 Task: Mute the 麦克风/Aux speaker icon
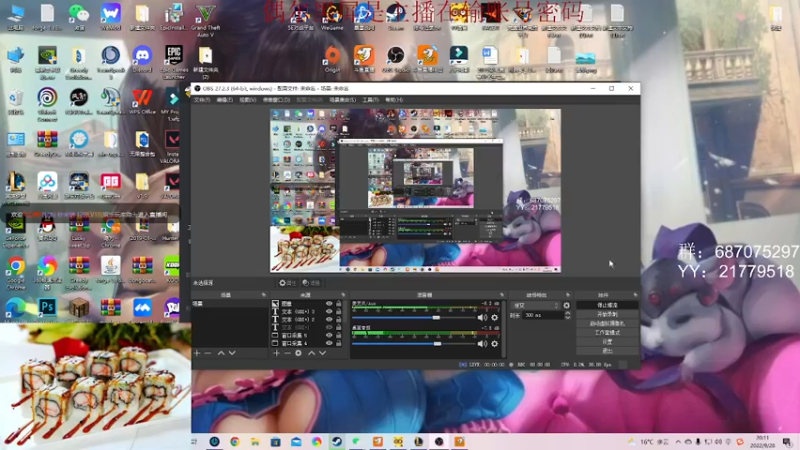tap(482, 317)
